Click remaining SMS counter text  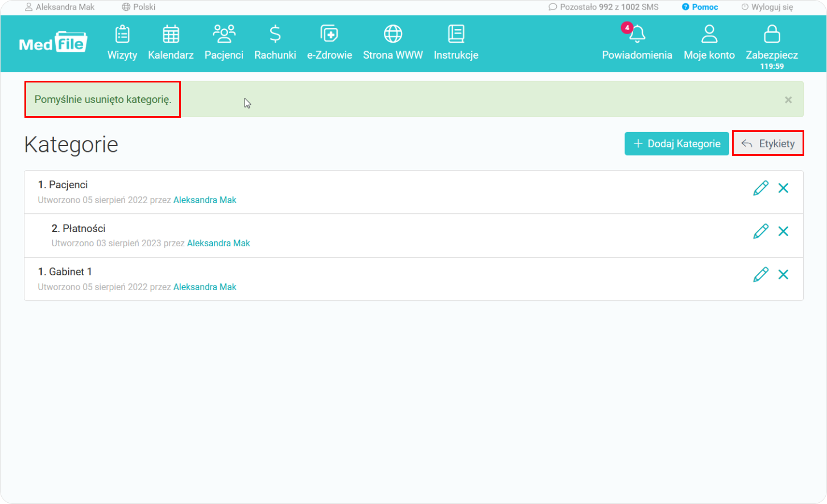[x=603, y=7]
